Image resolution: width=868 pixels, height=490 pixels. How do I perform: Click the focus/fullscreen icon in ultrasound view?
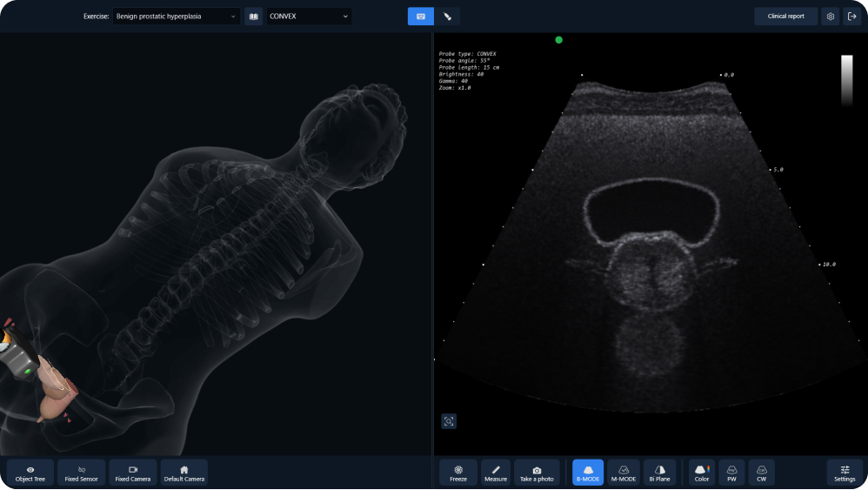(449, 421)
